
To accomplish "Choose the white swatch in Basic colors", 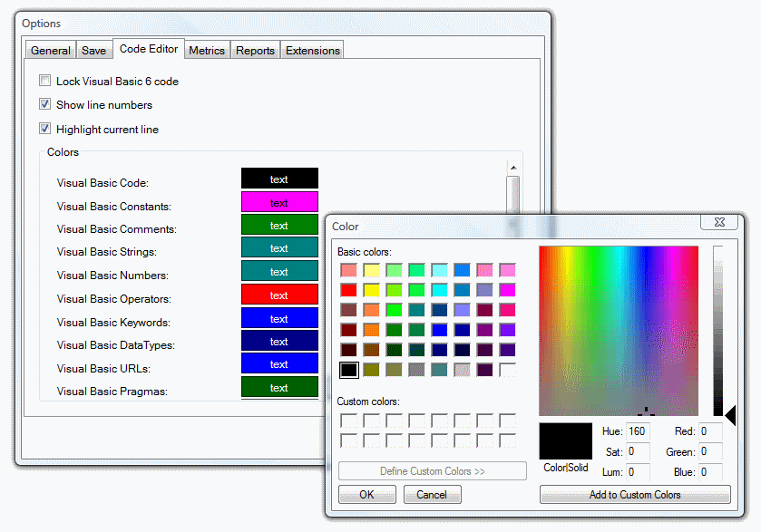I will [507, 370].
